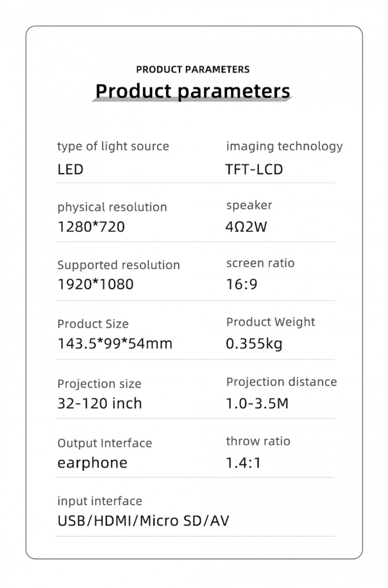Select the 'imaging technology' label

(x=284, y=147)
